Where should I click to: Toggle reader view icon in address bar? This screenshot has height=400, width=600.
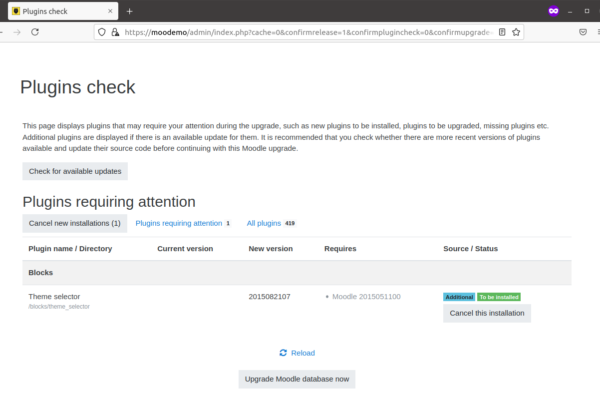point(502,32)
